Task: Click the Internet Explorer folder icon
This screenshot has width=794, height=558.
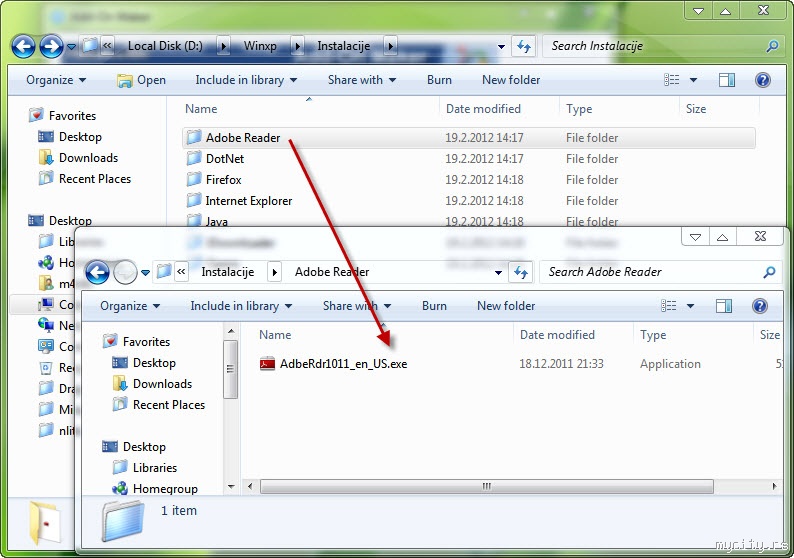Action: [x=193, y=201]
